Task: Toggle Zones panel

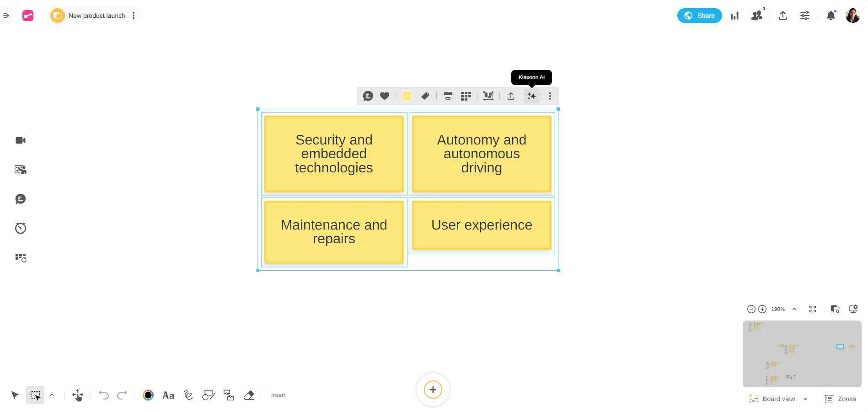Action: coord(840,399)
